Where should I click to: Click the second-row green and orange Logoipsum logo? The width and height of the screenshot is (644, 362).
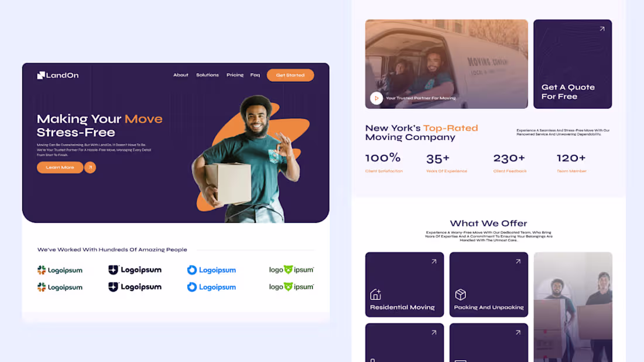point(60,287)
